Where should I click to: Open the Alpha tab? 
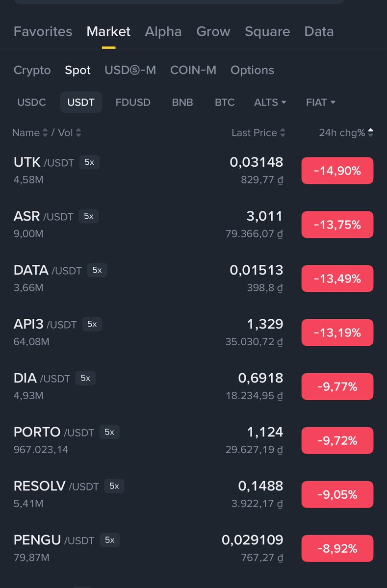[x=163, y=31]
